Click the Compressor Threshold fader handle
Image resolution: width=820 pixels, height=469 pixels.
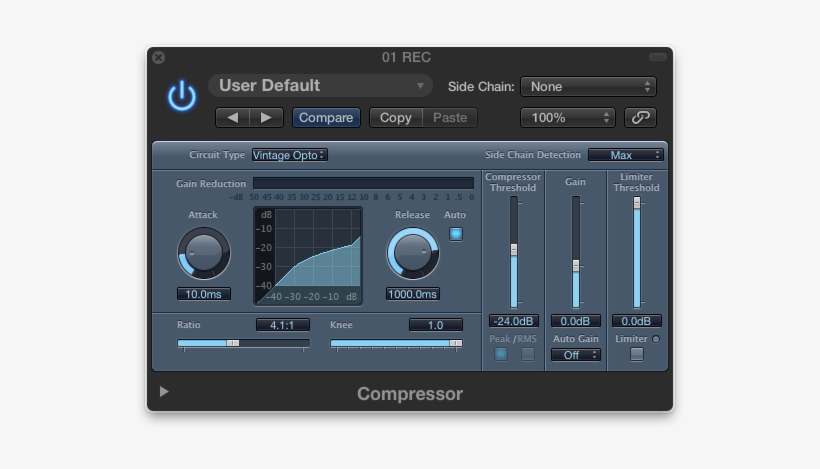pos(514,249)
